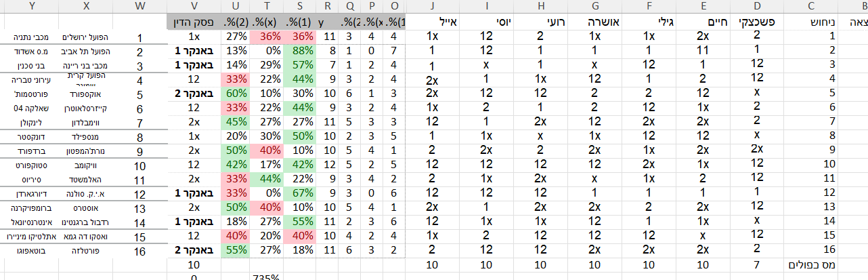Select column header V

click(194, 6)
